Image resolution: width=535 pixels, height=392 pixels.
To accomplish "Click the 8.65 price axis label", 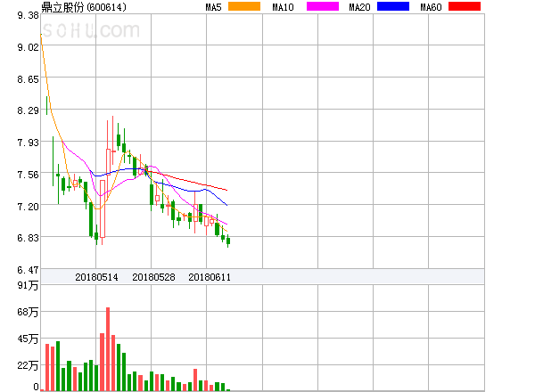I will tap(28, 80).
